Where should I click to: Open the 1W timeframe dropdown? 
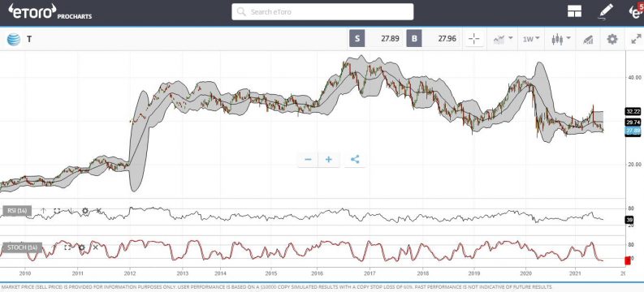pyautogui.click(x=530, y=40)
